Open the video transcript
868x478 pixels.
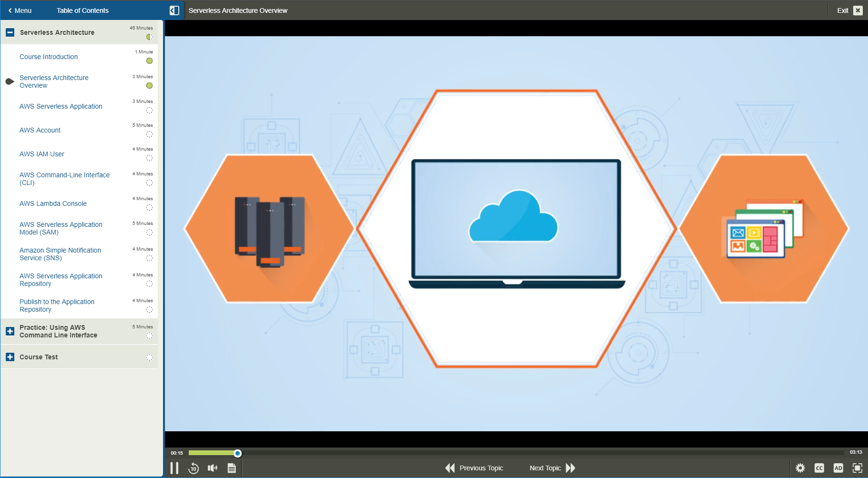pos(232,468)
